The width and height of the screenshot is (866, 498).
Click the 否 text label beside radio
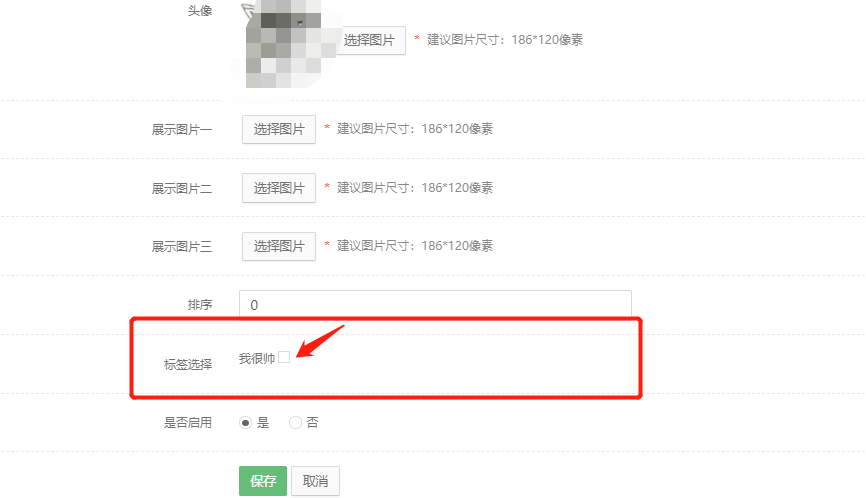[312, 423]
